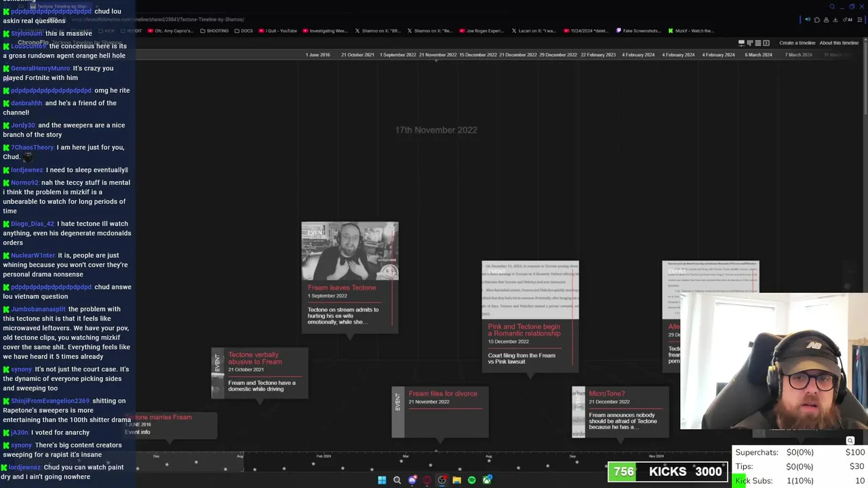Switch to the category band view icon
Image resolution: width=868 pixels, height=488 pixels.
(x=750, y=43)
